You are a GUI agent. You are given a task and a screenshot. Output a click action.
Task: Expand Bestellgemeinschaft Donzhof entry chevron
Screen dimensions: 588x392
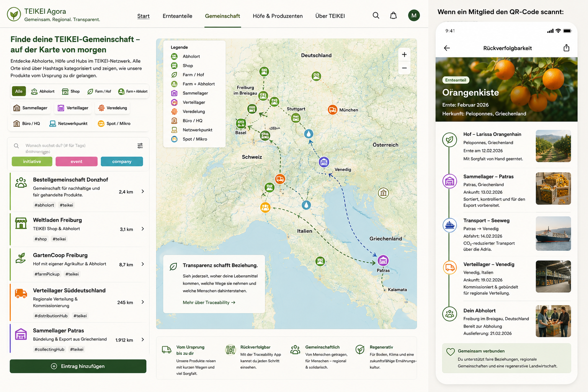tap(143, 191)
